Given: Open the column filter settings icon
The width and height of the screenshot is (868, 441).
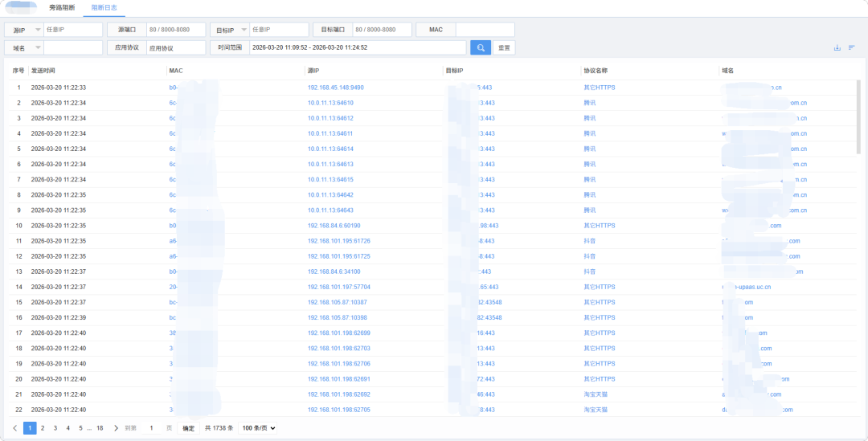Looking at the screenshot, I should pyautogui.click(x=852, y=47).
